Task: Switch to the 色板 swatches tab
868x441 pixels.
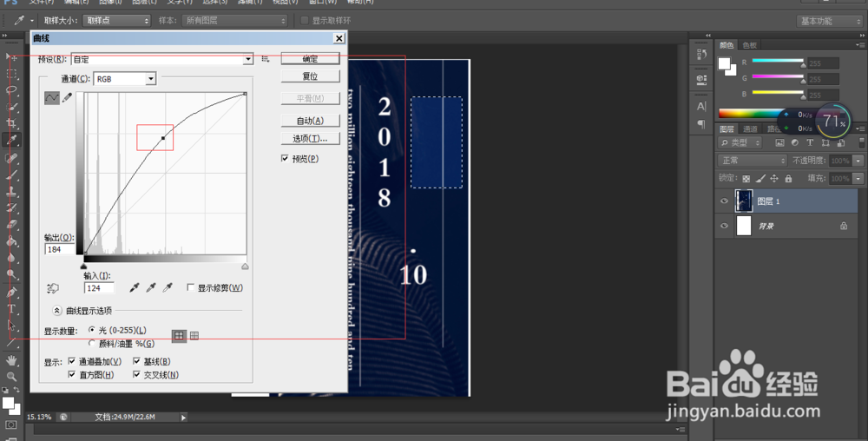Action: point(750,45)
